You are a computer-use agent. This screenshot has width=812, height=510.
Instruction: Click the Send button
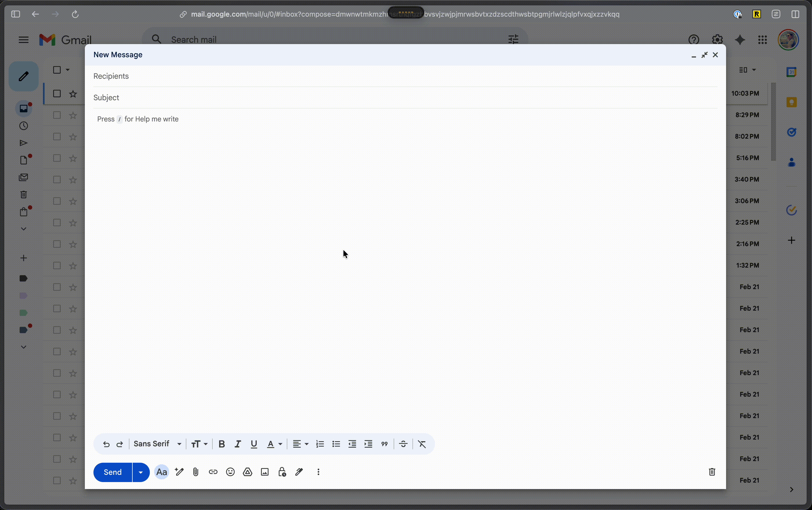tap(113, 472)
